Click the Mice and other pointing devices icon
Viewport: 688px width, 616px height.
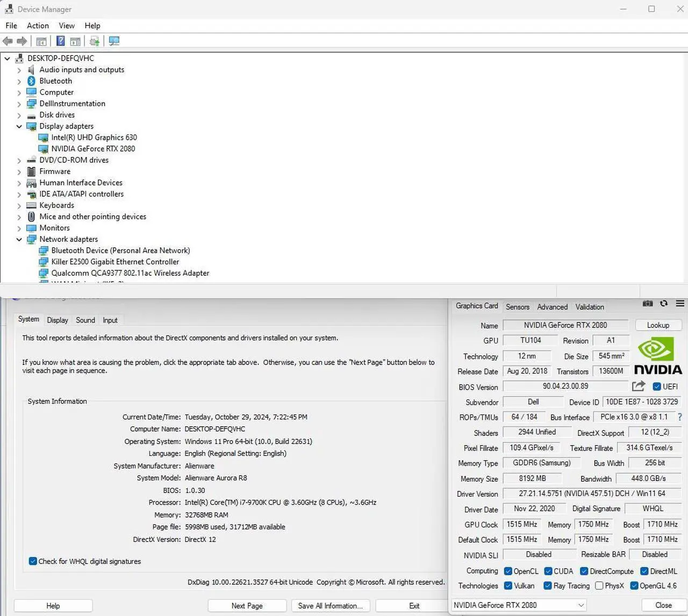31,217
